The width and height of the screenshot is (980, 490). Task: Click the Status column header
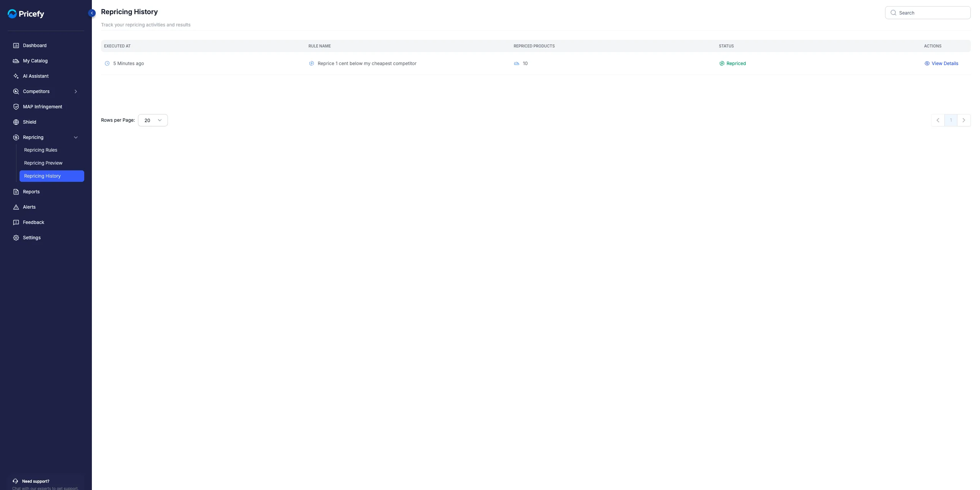pos(726,46)
